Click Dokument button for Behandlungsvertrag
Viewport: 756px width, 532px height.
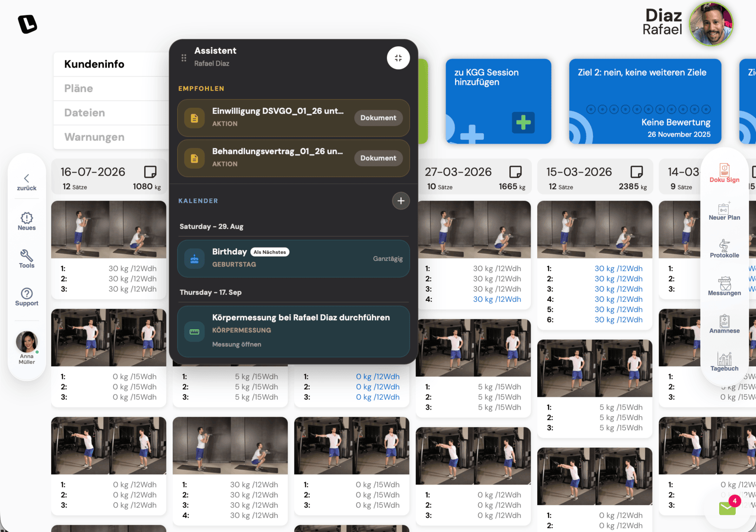point(378,158)
